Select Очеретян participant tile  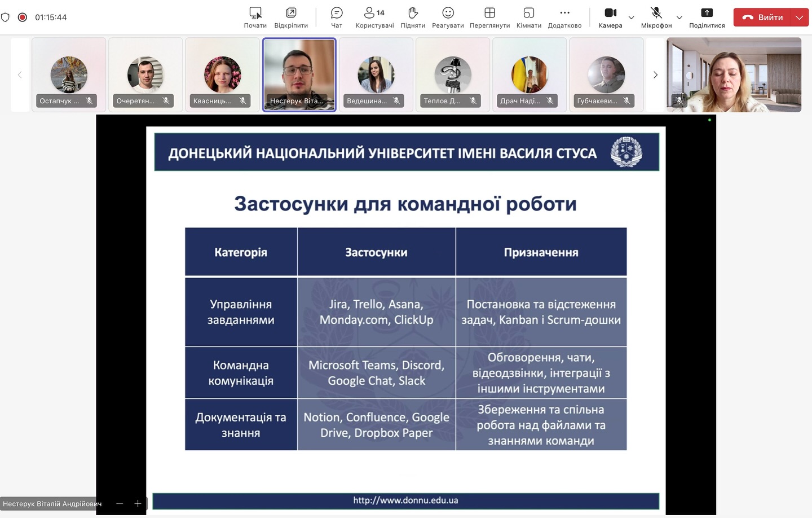[x=145, y=74]
